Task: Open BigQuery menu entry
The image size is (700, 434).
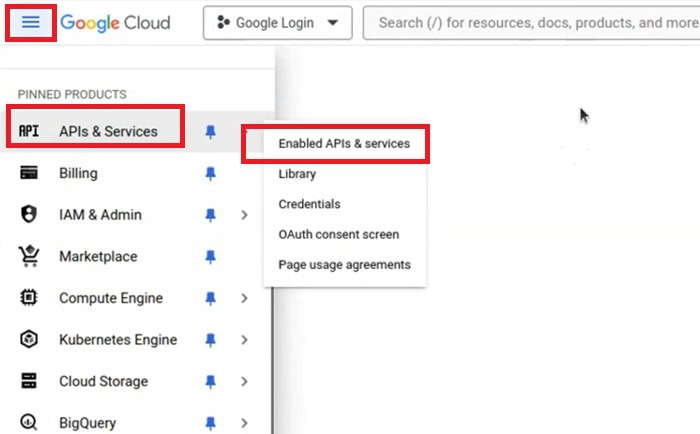Action: (88, 423)
